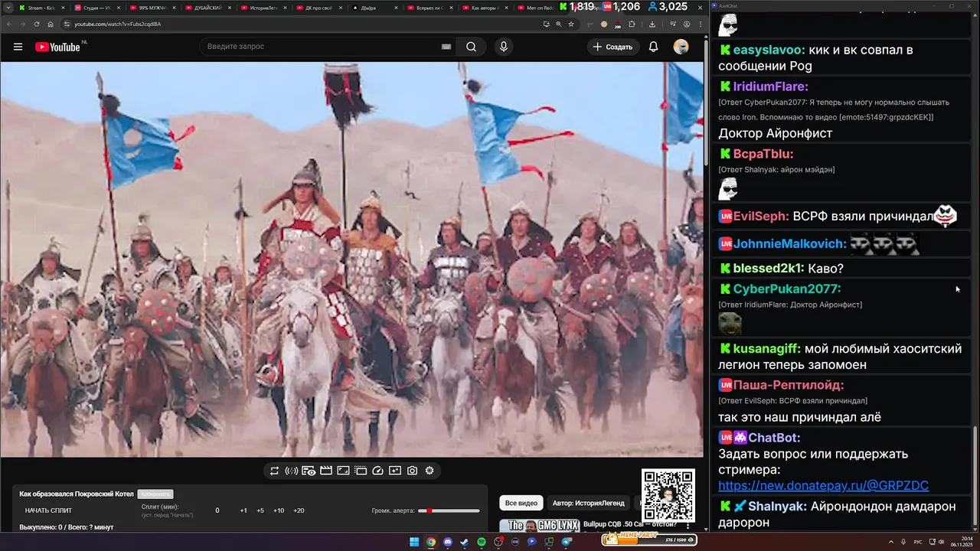The width and height of the screenshot is (980, 551).
Task: Switch to the Stream - Kick browser tab
Action: click(x=40, y=8)
